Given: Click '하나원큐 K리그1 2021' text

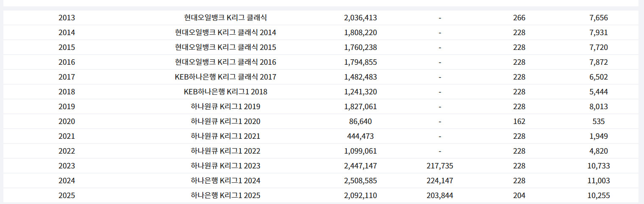Looking at the screenshot, I should pyautogui.click(x=225, y=136).
